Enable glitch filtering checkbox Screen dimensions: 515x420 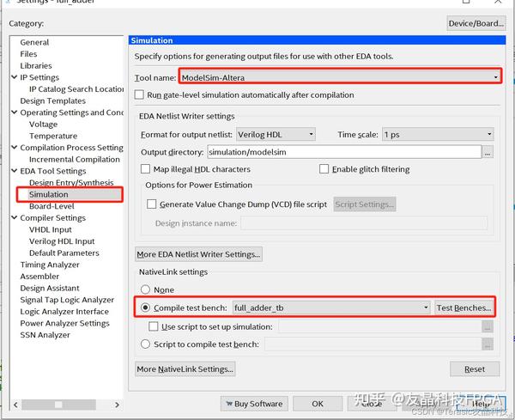[324, 169]
